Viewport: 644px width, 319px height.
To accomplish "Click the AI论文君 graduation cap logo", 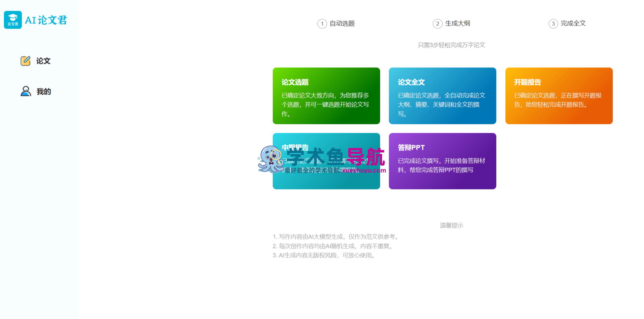I will click(x=13, y=20).
